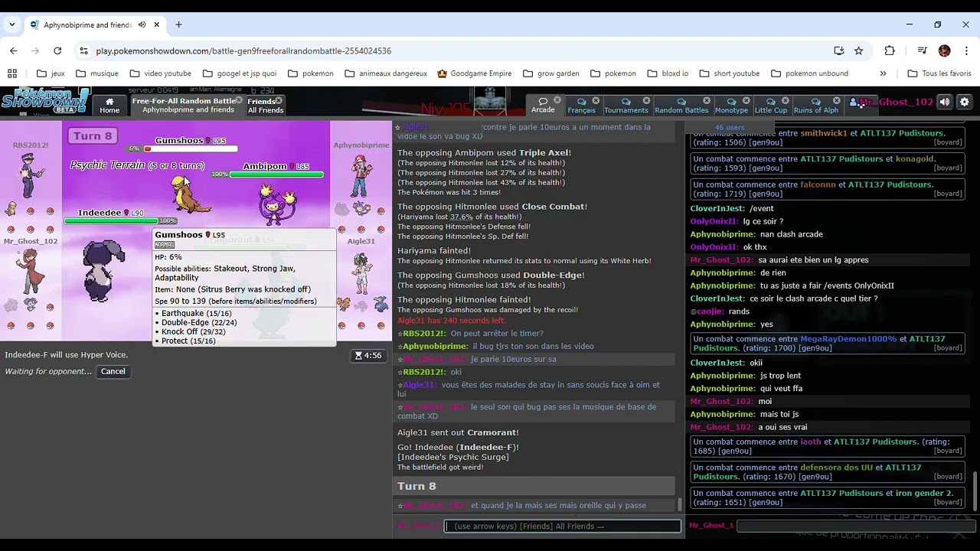Viewport: 980px width, 551px height.
Task: Click CloverInJest username saying /event
Action: click(717, 208)
